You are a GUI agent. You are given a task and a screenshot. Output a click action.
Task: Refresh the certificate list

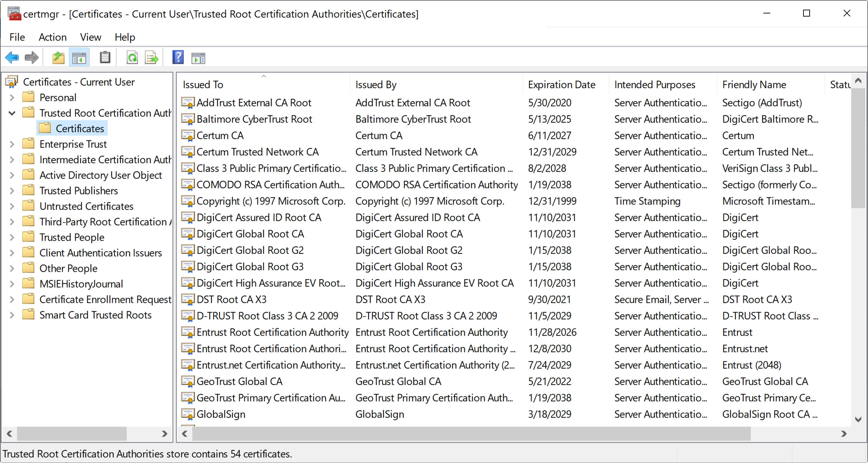coord(132,58)
